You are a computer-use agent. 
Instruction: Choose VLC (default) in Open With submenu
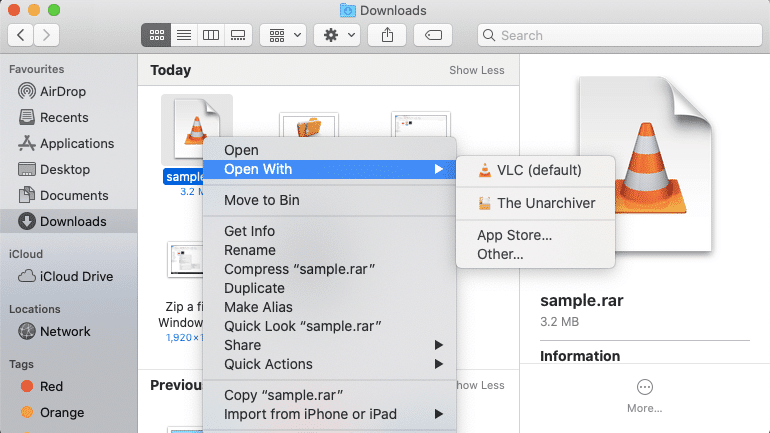click(538, 170)
